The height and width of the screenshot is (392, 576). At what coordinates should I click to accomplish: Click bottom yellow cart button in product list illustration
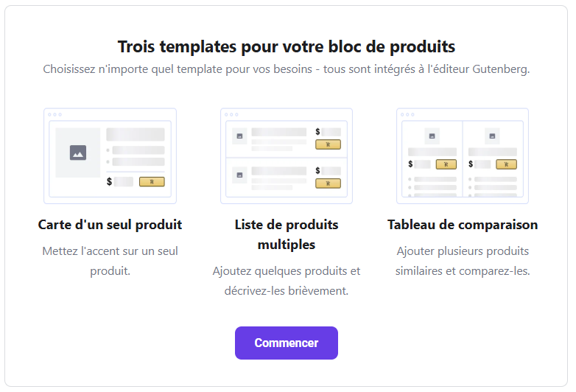[328, 183]
